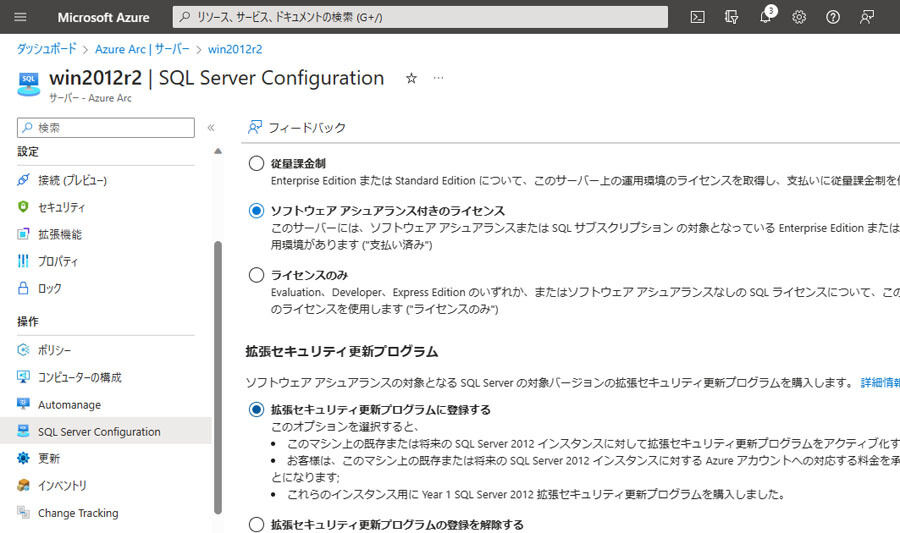
Task: Select the ライセンスのみ radio button
Action: point(256,275)
